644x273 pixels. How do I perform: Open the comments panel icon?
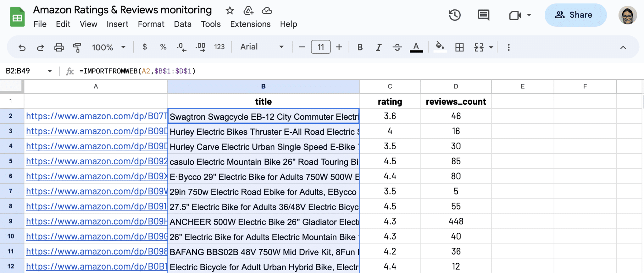483,15
